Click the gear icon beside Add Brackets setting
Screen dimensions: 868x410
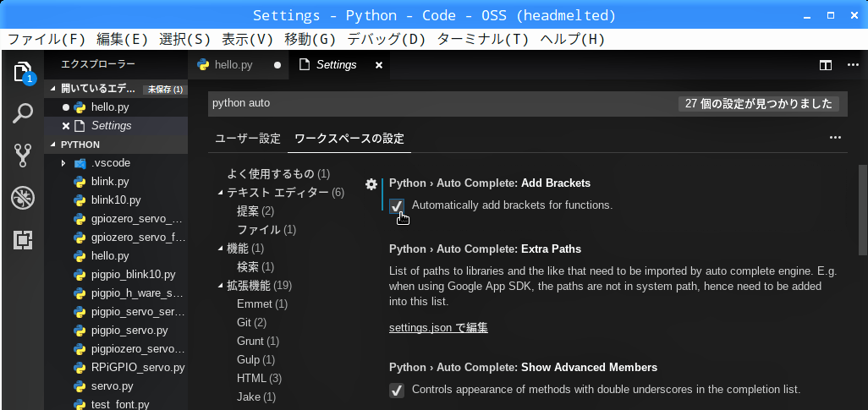coord(371,184)
